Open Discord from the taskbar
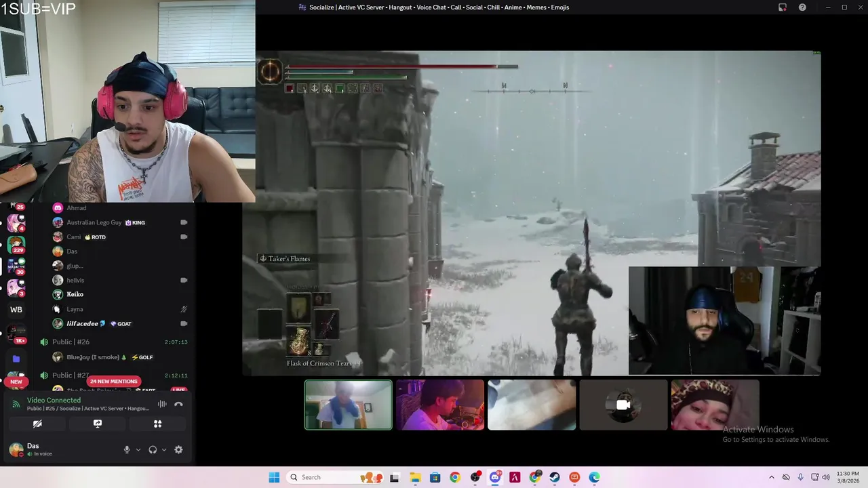Image resolution: width=868 pixels, height=488 pixels. (x=495, y=477)
